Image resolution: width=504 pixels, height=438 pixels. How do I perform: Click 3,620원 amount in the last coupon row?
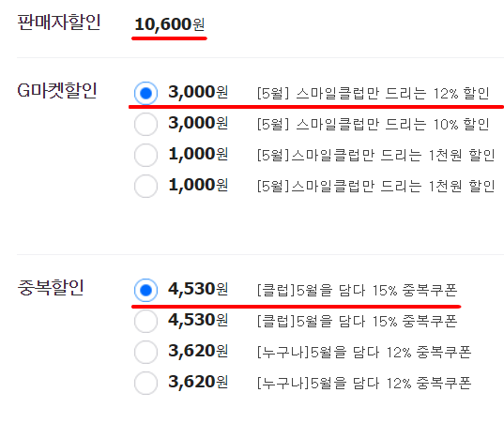tap(198, 382)
